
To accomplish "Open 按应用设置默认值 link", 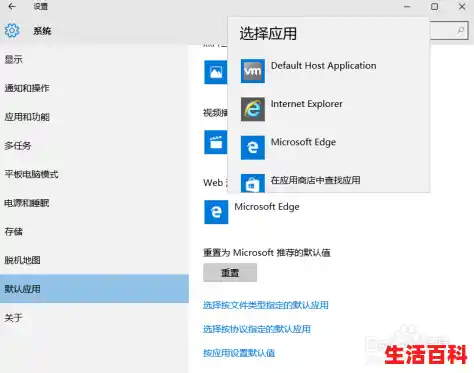I will 239,353.
